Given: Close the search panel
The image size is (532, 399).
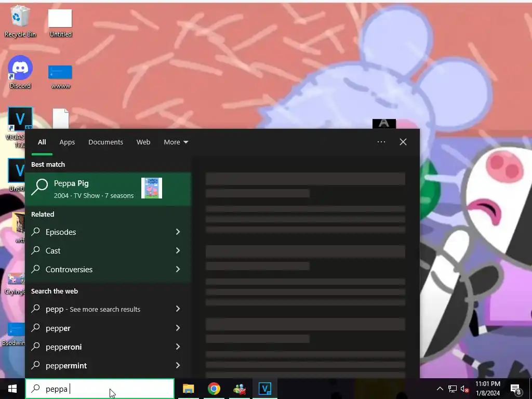Looking at the screenshot, I should pyautogui.click(x=403, y=142).
